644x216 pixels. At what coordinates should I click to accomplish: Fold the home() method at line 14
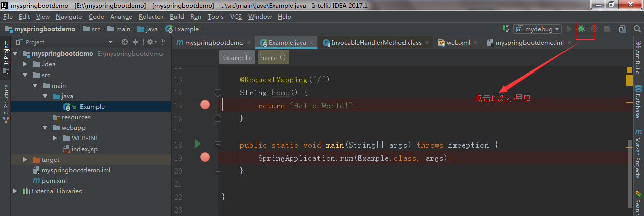218,93
